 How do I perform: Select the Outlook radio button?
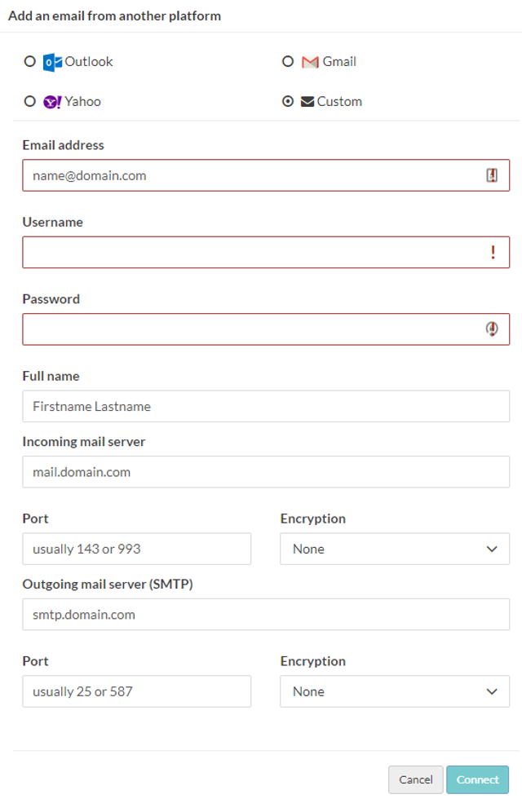pyautogui.click(x=30, y=62)
